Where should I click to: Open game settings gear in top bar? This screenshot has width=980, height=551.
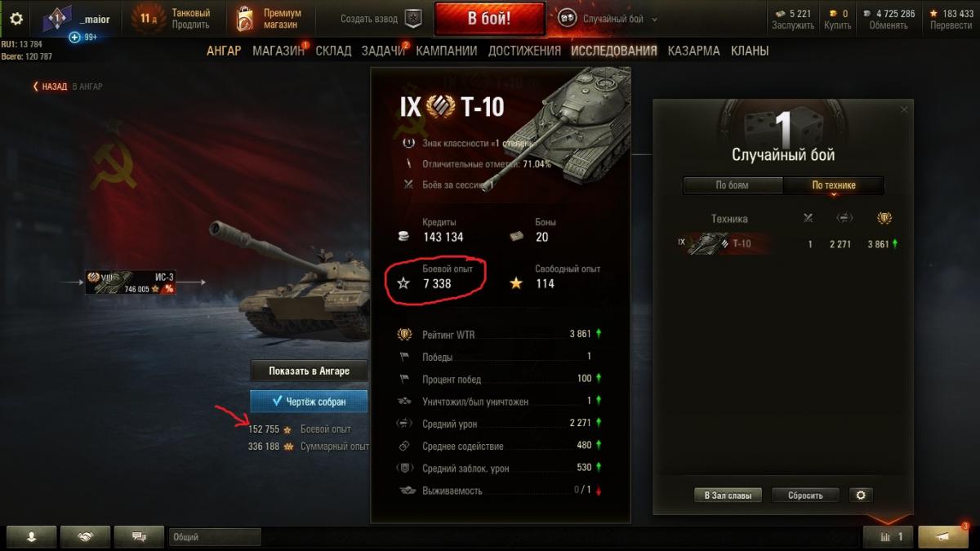(16, 19)
